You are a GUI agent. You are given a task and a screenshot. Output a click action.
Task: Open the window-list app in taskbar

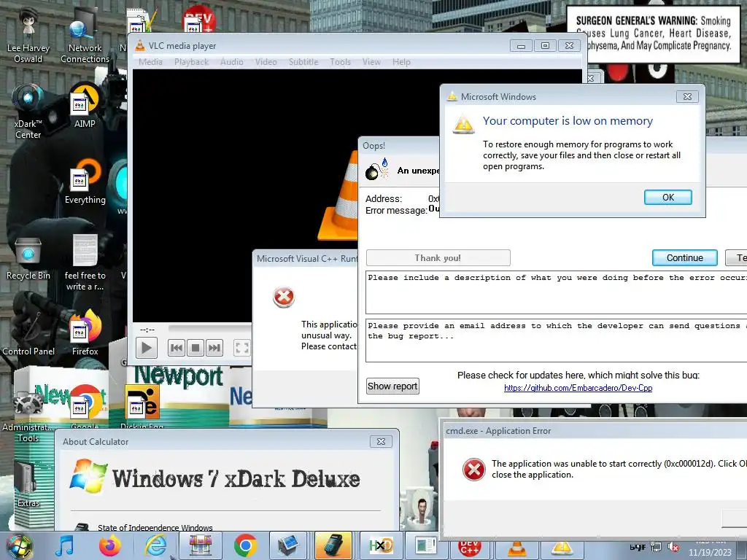pyautogui.click(x=425, y=545)
